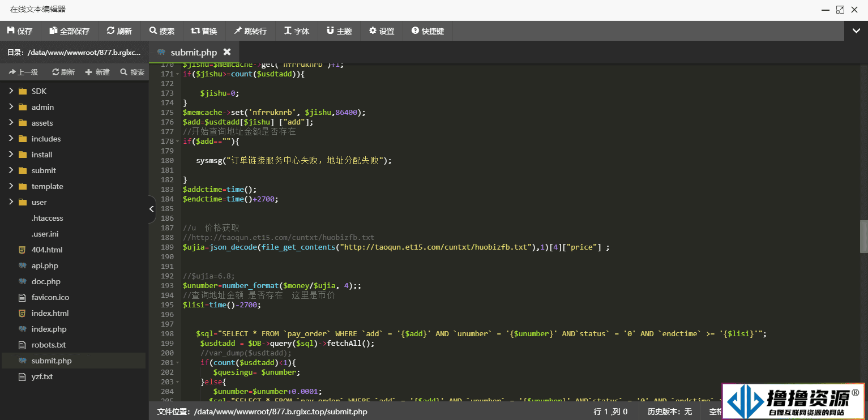868x420 pixels.
Task: Expand the install folder arrow
Action: point(10,155)
